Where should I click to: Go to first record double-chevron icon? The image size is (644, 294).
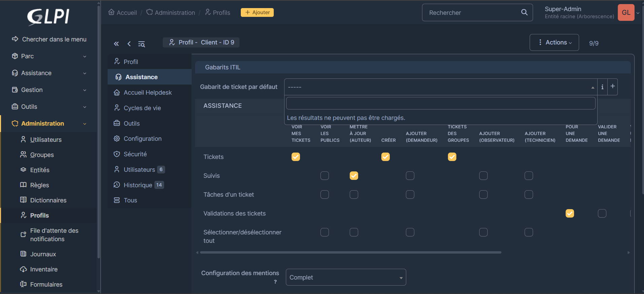[116, 44]
